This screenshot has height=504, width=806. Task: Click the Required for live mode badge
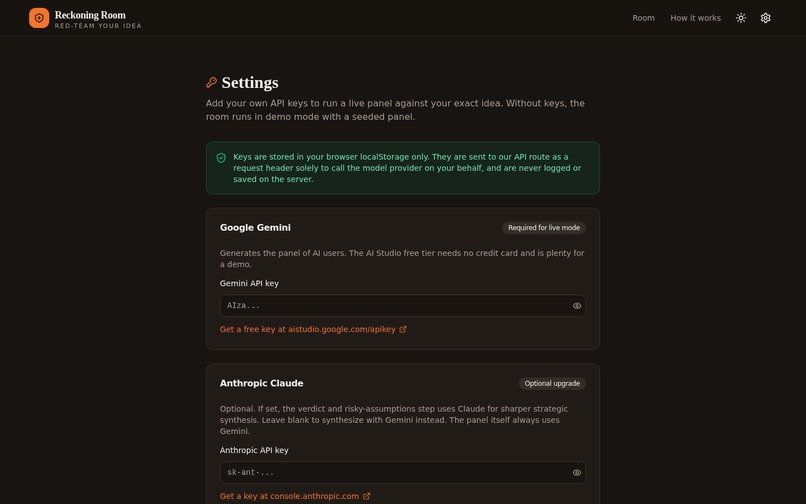click(543, 228)
